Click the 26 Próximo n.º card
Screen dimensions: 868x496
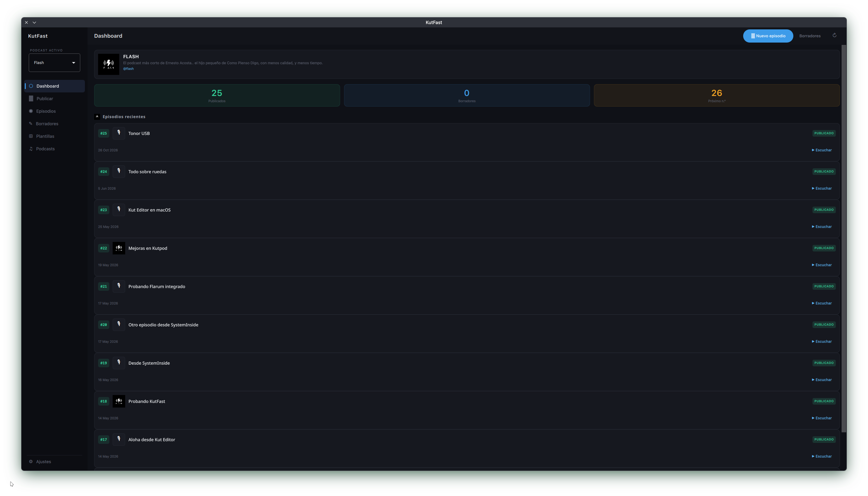716,96
